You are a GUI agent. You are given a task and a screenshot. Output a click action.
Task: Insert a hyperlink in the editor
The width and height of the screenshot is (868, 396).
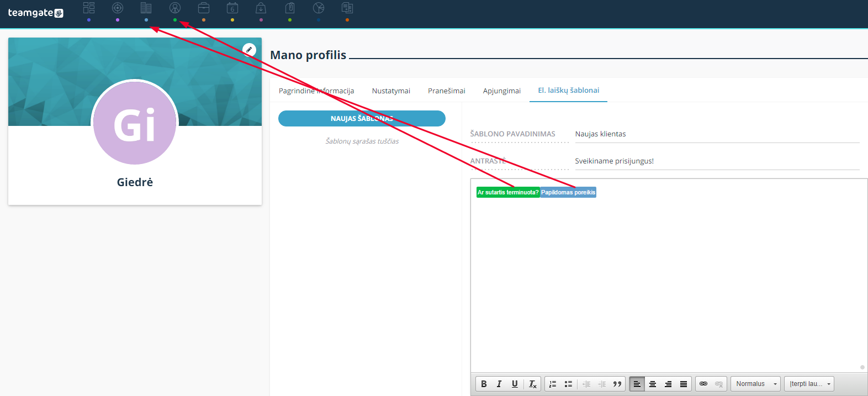pyautogui.click(x=703, y=384)
